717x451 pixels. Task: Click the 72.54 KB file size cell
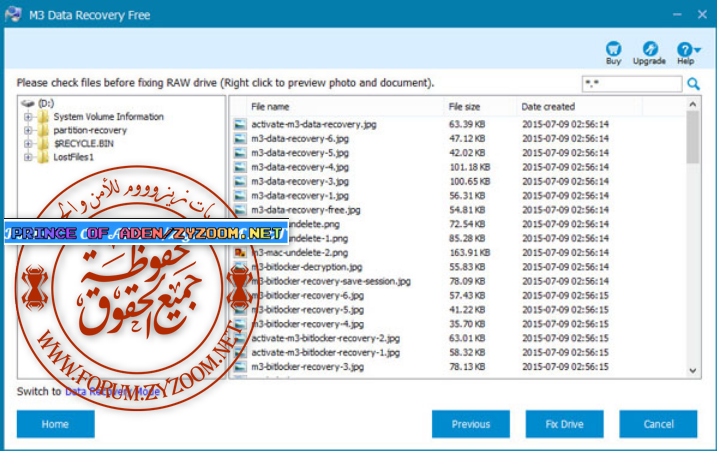coord(467,224)
